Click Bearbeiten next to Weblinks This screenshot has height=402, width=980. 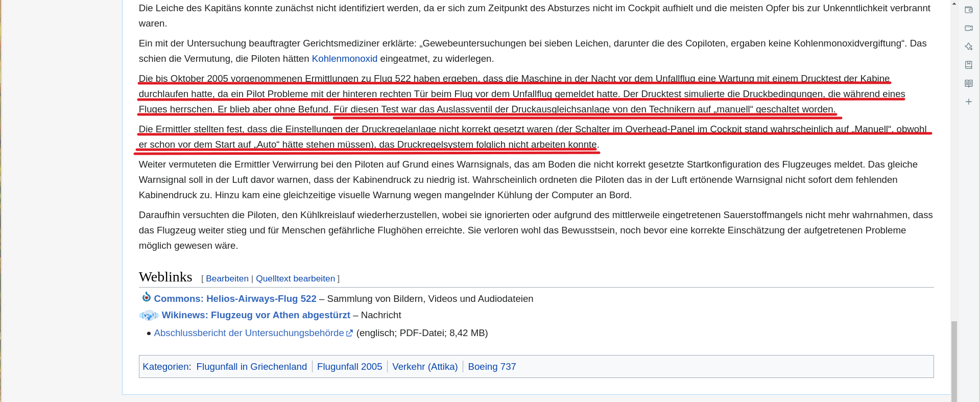pyautogui.click(x=227, y=278)
